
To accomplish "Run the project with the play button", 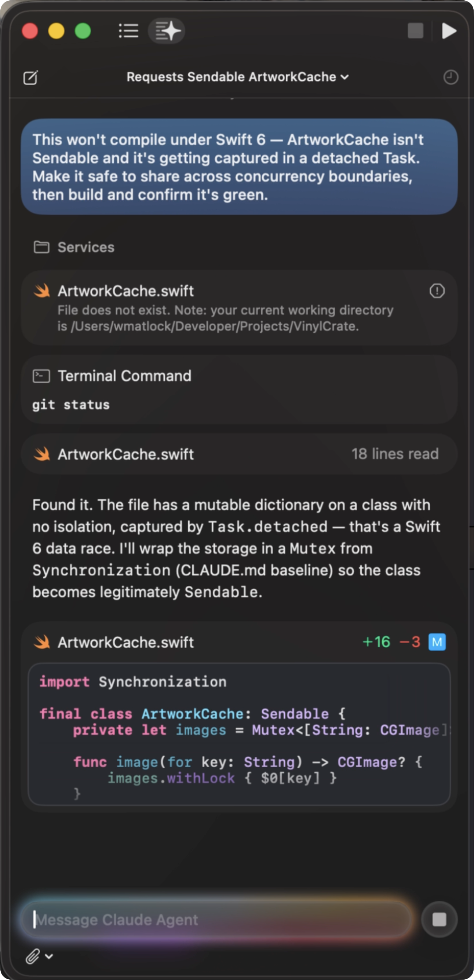I will [x=449, y=31].
